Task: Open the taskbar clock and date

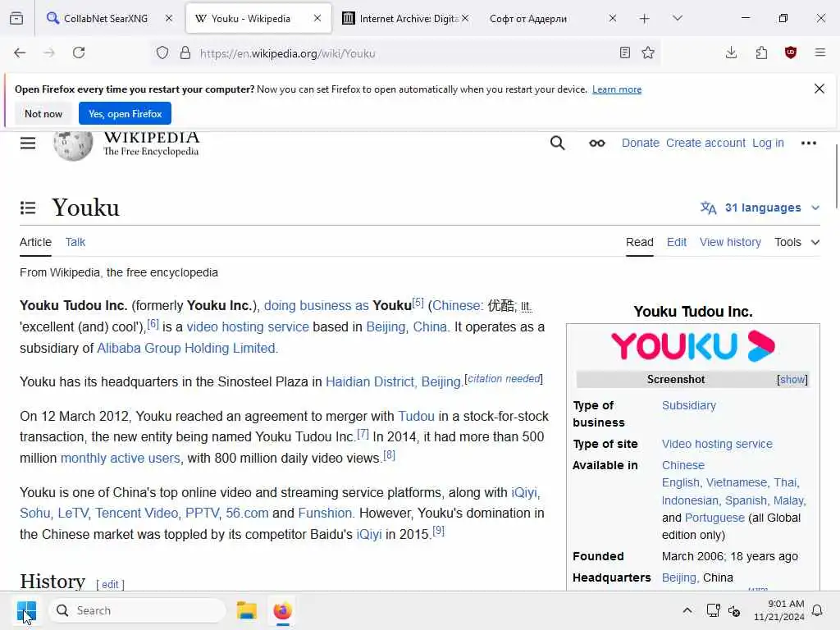Action: 779,610
